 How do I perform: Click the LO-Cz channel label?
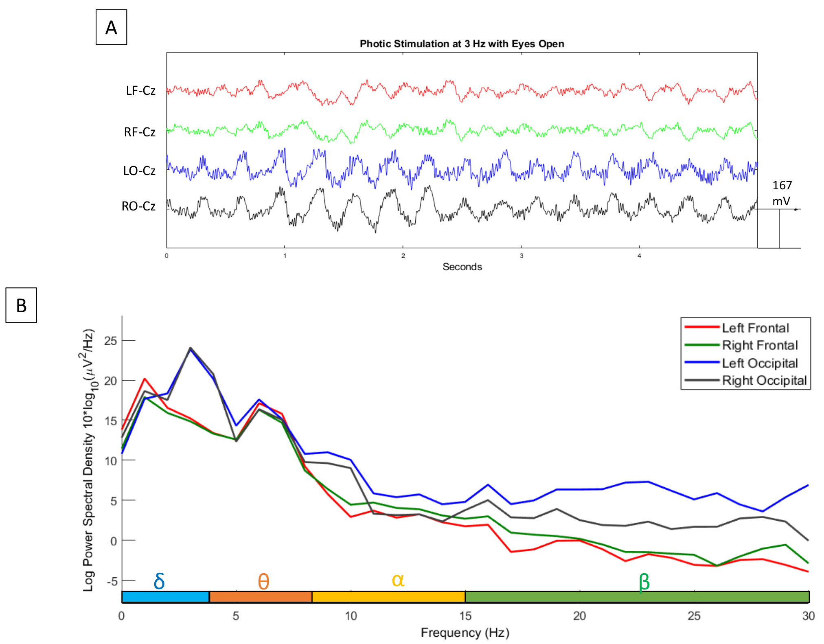click(139, 170)
